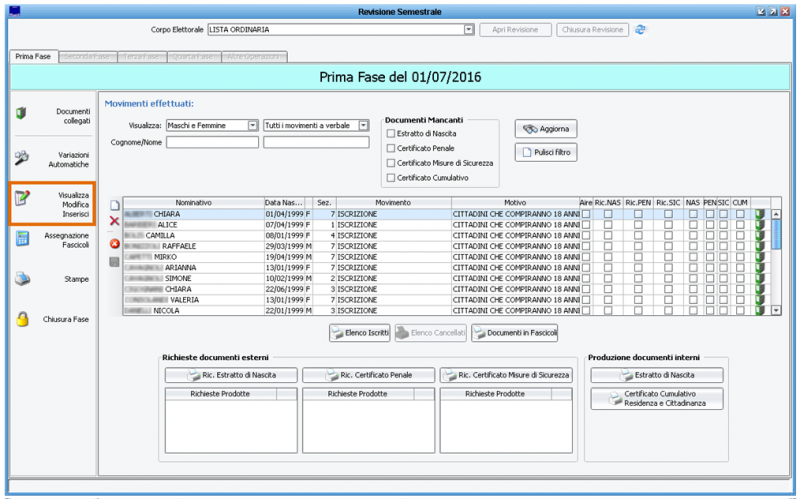Click the blank page new record icon

coord(114,204)
